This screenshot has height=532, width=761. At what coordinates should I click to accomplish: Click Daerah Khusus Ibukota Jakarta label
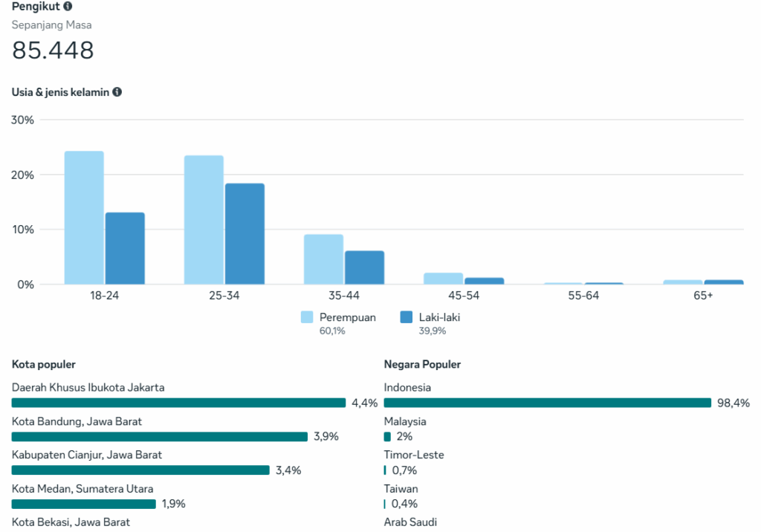[88, 387]
